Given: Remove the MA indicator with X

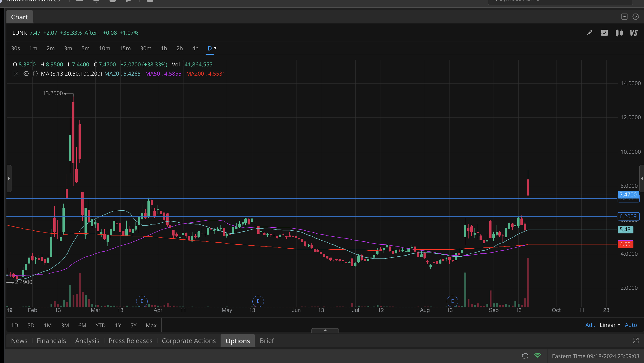Looking at the screenshot, I should click(x=16, y=74).
